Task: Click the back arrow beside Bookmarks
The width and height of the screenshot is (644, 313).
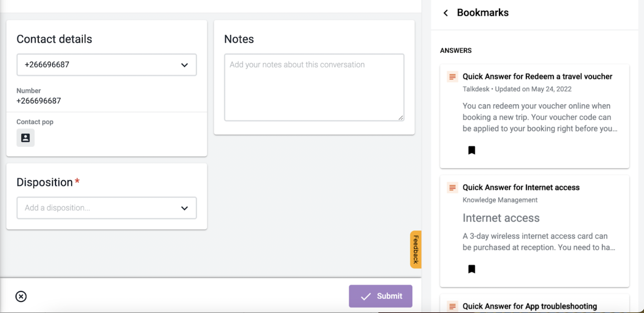Action: pyautogui.click(x=445, y=13)
